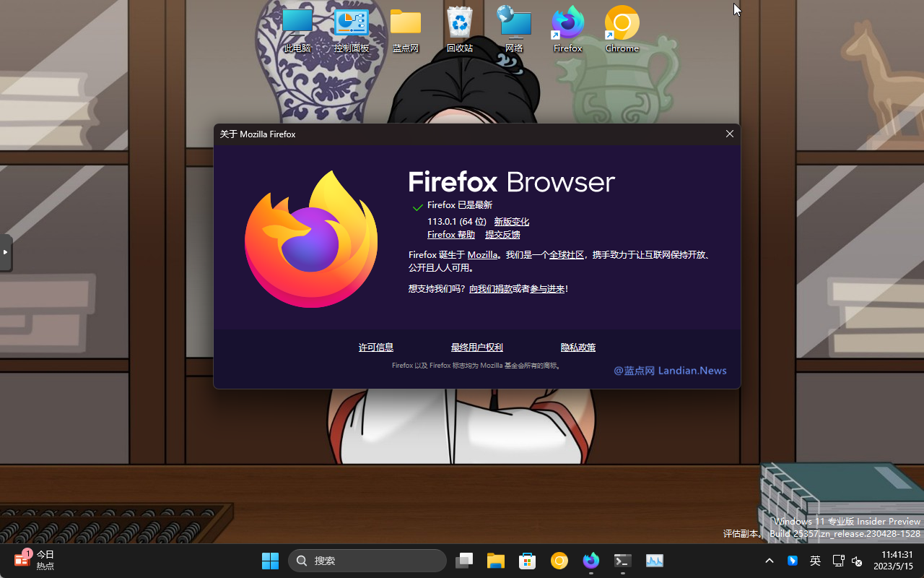Screen dimensions: 924x578
Task: Switch to Firefox on the taskbar
Action: coord(591,561)
